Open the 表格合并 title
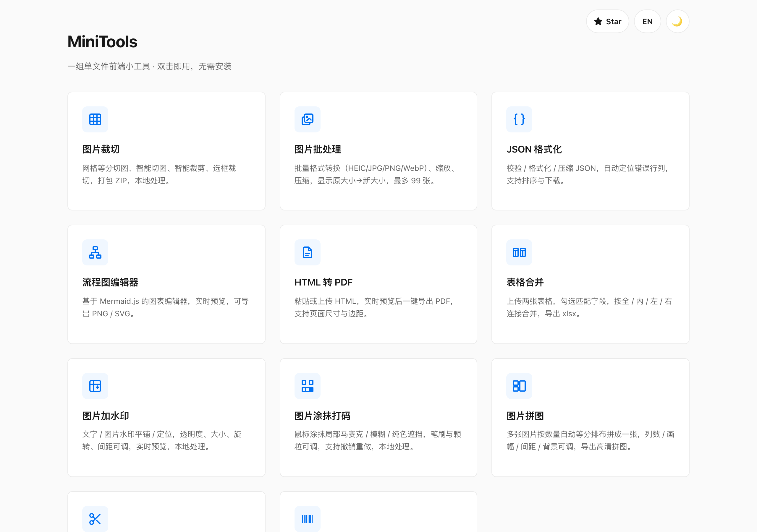The image size is (757, 532). click(x=525, y=282)
